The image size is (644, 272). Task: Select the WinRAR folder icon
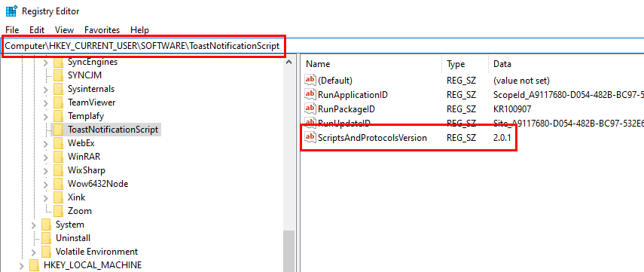pos(58,157)
